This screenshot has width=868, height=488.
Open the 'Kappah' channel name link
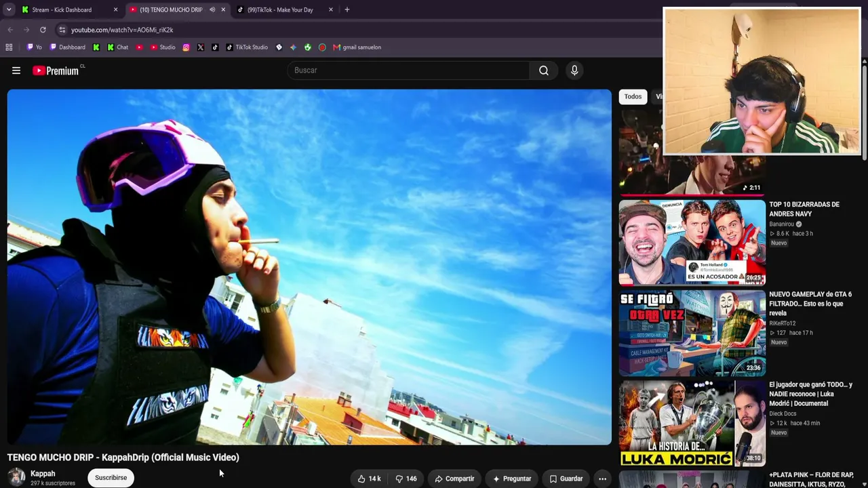tap(43, 474)
